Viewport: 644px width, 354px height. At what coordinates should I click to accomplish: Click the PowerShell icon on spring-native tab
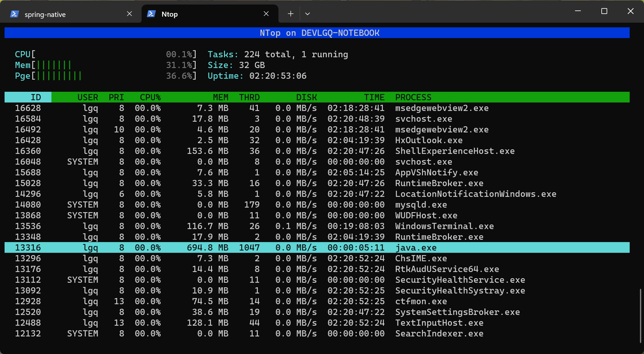[x=14, y=14]
